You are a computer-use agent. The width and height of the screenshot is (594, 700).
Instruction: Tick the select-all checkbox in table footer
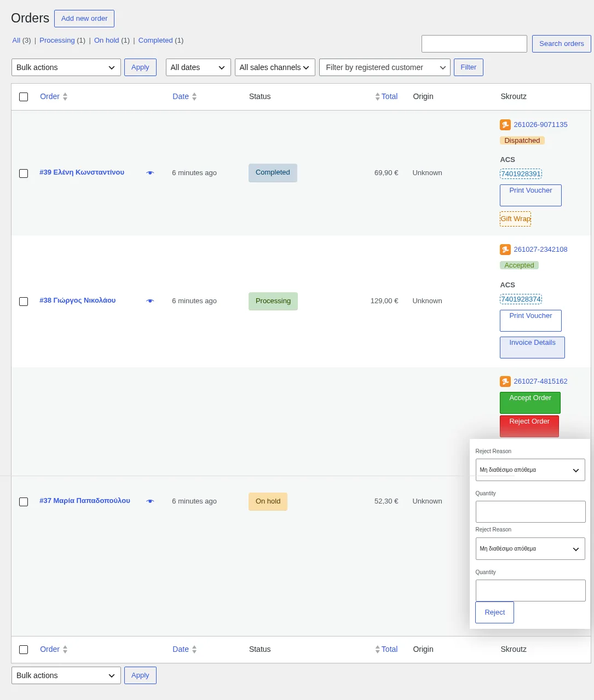pyautogui.click(x=24, y=650)
